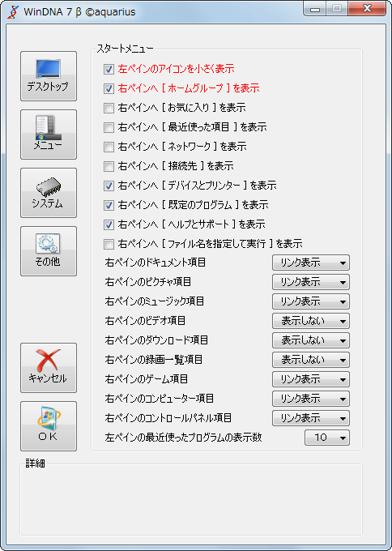Click the 詳細 group label
This screenshot has height=551, width=392.
pyautogui.click(x=35, y=463)
